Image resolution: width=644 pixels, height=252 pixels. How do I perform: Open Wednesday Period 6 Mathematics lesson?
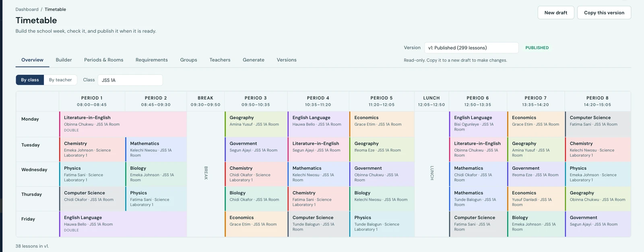pyautogui.click(x=478, y=174)
